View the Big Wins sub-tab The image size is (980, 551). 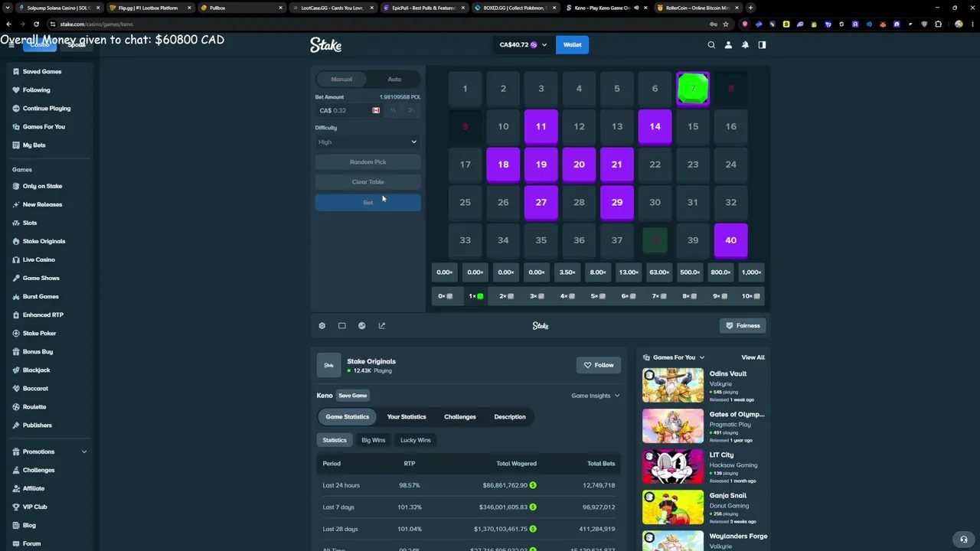pos(374,440)
